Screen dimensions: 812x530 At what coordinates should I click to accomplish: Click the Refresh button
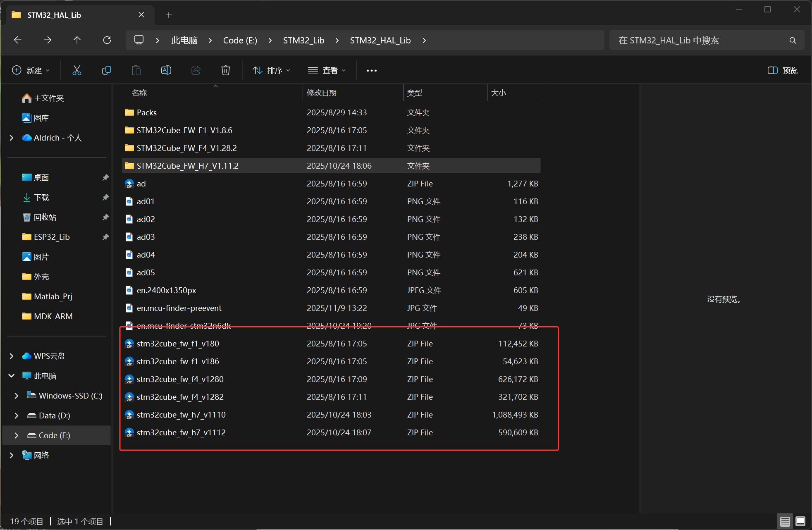pyautogui.click(x=107, y=40)
